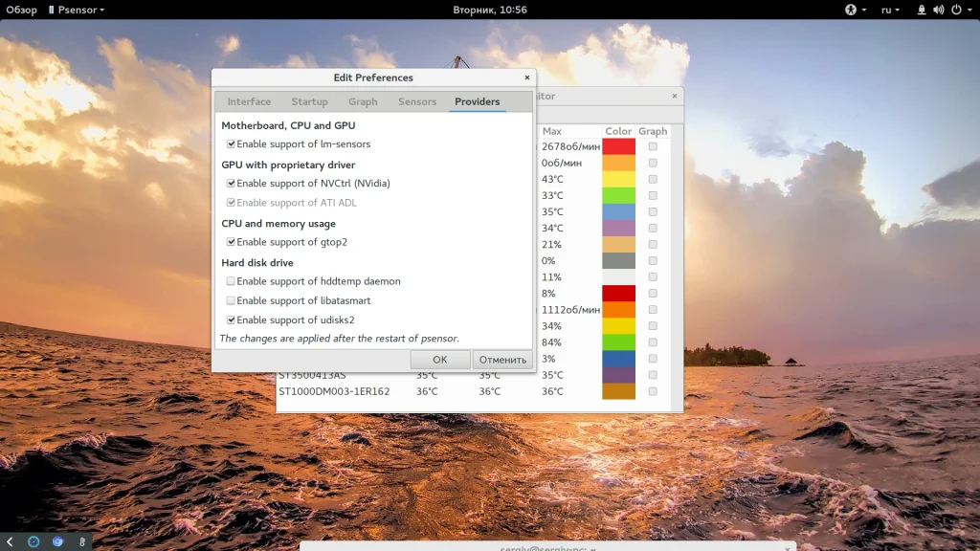Click the volume speaker icon

[939, 10]
